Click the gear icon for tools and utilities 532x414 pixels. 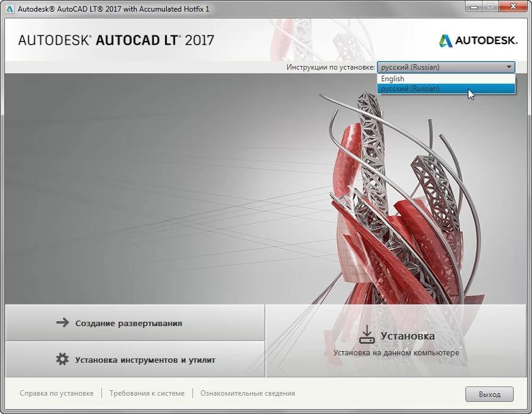(x=62, y=359)
